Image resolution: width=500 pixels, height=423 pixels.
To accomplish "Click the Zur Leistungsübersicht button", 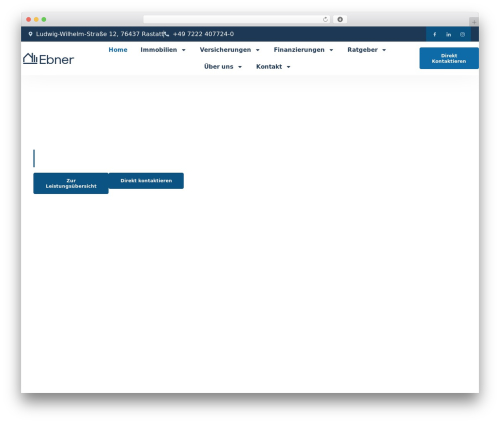I will tap(71, 183).
